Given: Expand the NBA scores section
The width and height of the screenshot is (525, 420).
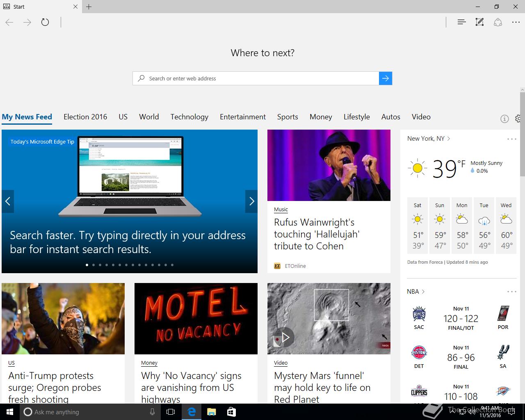Looking at the screenshot, I should click(415, 292).
